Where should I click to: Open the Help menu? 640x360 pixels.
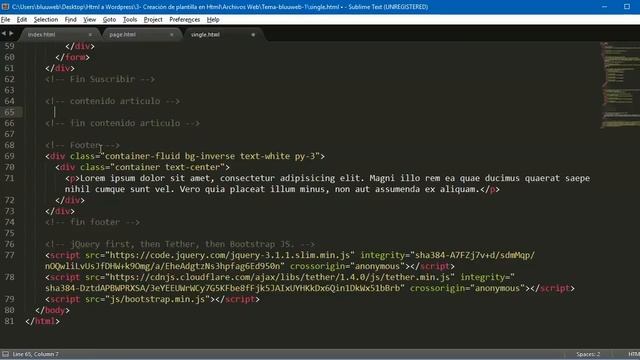click(x=213, y=20)
